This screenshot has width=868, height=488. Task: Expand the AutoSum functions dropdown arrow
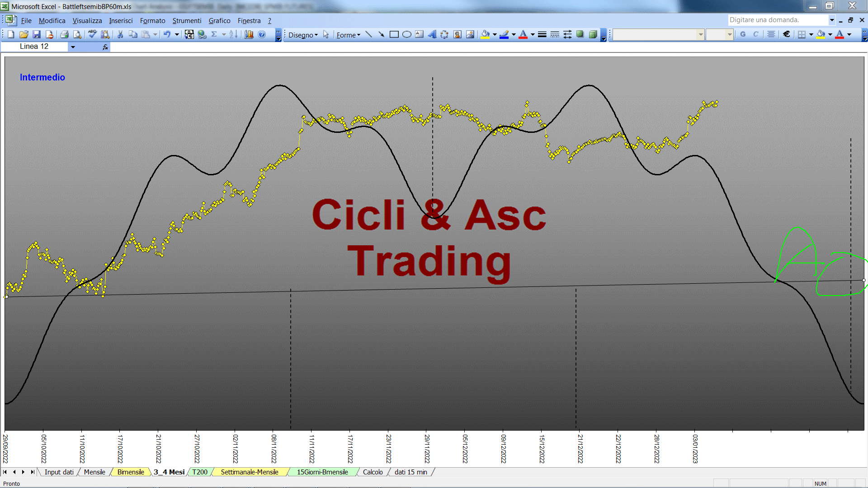click(x=224, y=34)
